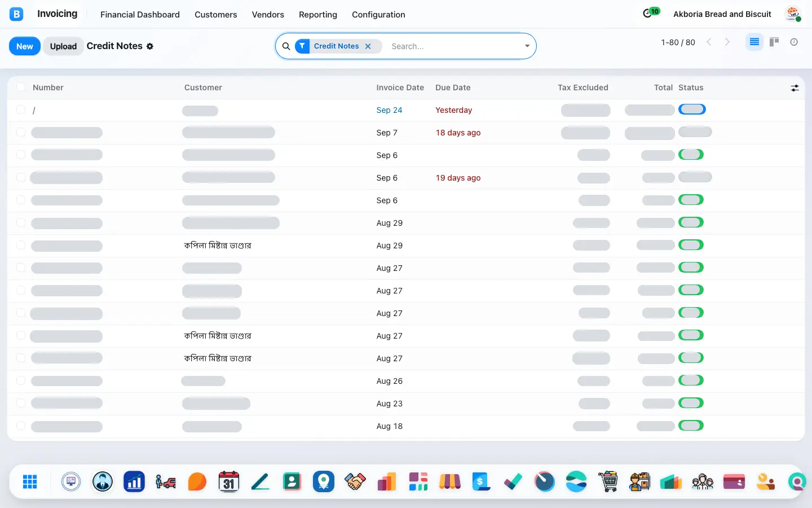Click the search magnifier icon
The width and height of the screenshot is (812, 508).
286,46
